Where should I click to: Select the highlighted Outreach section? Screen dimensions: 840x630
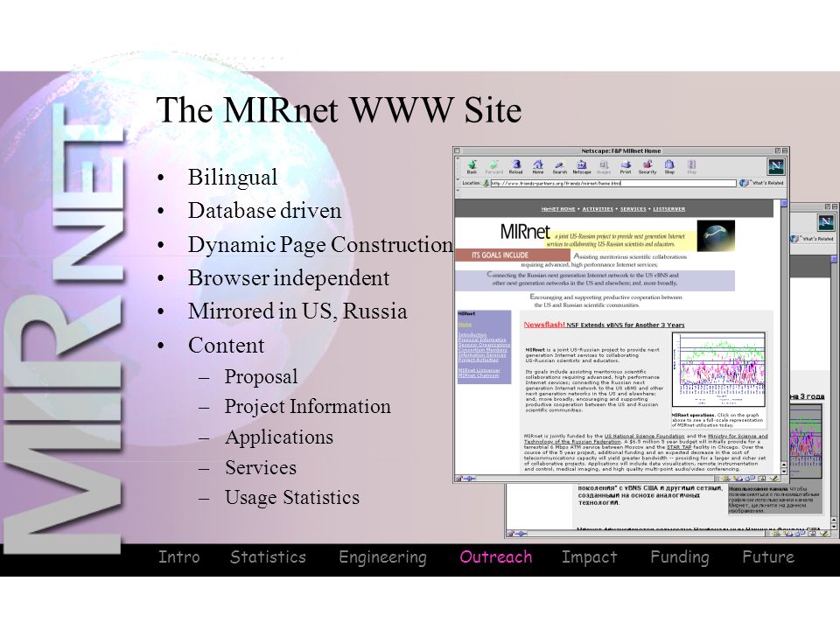point(496,557)
